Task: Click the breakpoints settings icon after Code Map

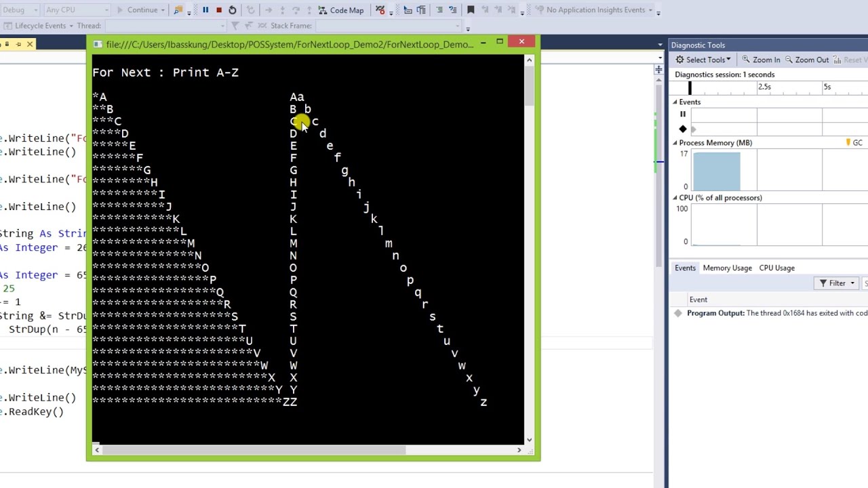Action: (x=380, y=10)
